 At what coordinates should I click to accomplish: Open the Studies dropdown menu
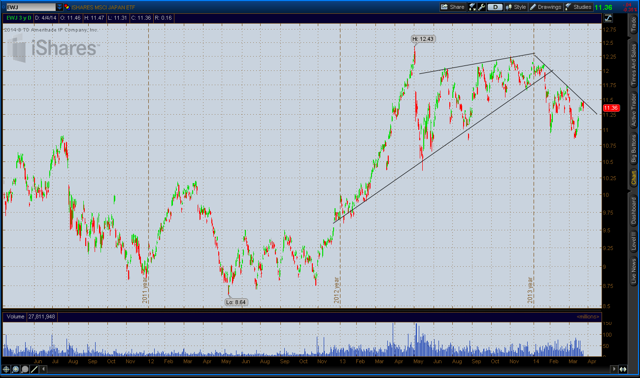pyautogui.click(x=578, y=7)
